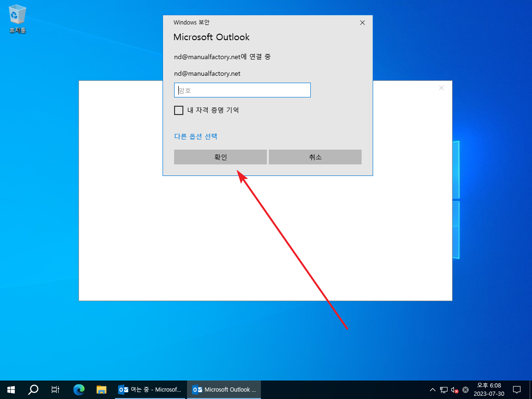Click the password input field
The width and height of the screenshot is (532, 399).
pos(242,90)
